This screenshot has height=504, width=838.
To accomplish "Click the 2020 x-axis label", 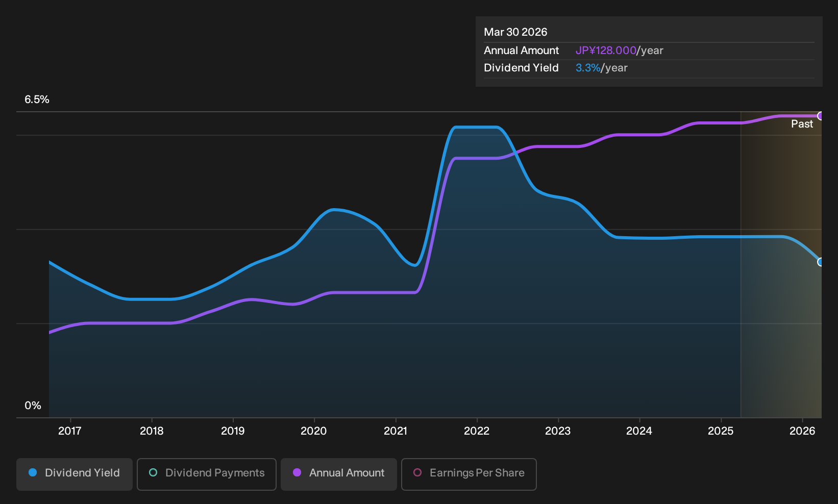I will (314, 431).
